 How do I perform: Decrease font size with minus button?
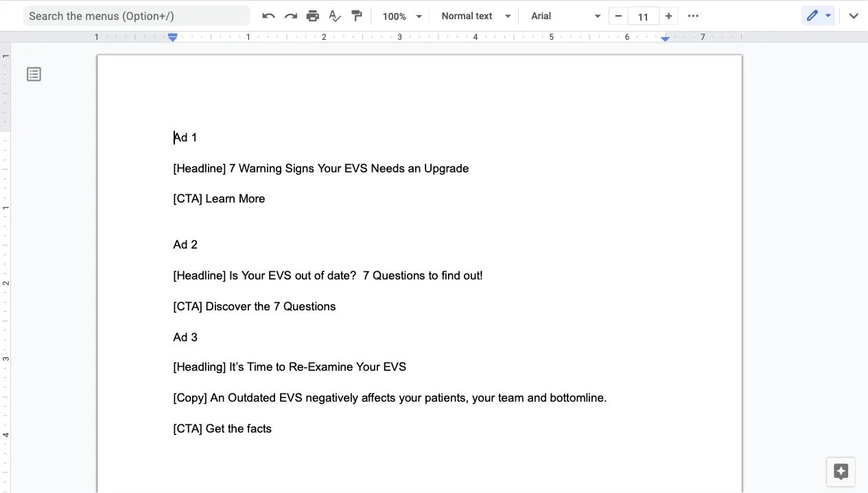pyautogui.click(x=618, y=16)
